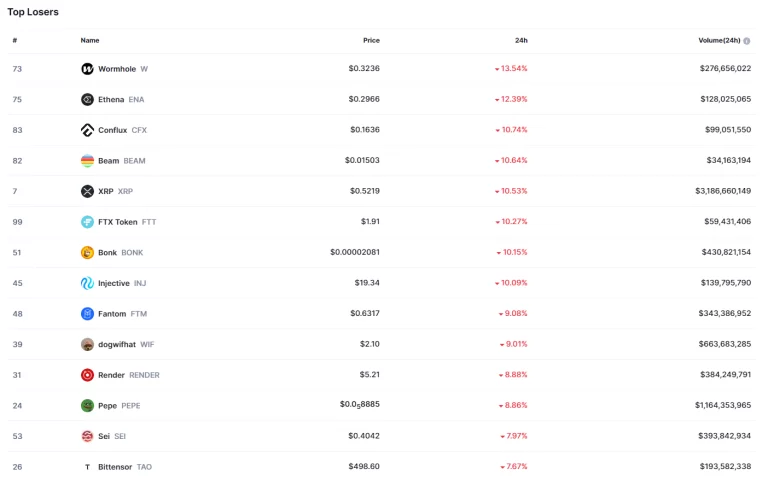Sort by the rank # column header
The image size is (768, 480).
(x=15, y=41)
